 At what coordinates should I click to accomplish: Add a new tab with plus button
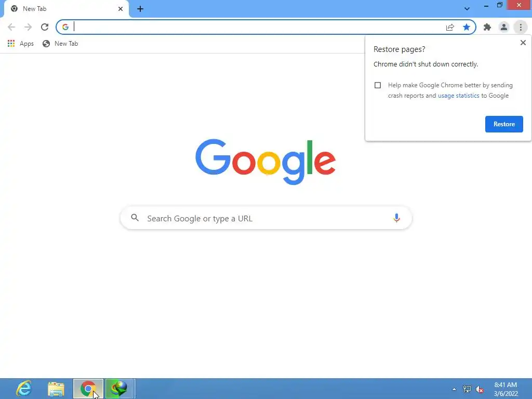140,9
